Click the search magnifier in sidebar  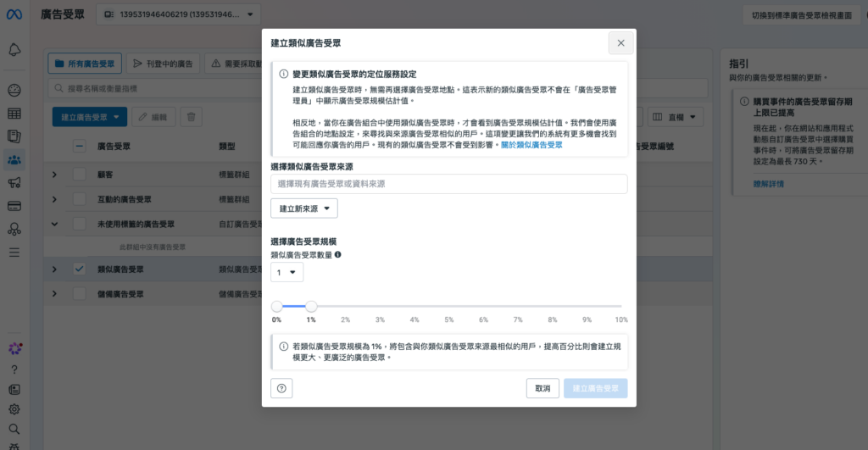coord(14,429)
